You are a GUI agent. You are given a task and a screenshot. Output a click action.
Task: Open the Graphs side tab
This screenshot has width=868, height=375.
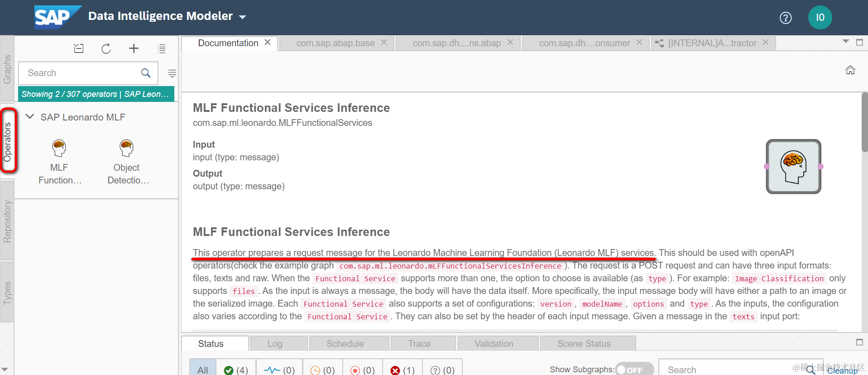click(x=7, y=69)
